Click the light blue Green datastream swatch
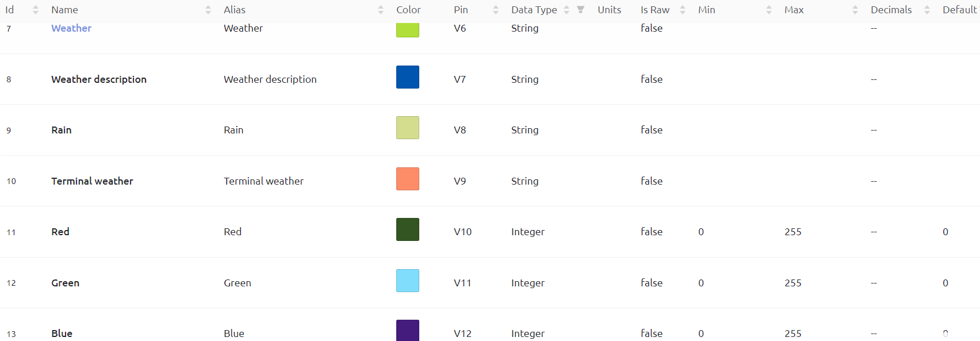The width and height of the screenshot is (980, 341). coord(407,281)
